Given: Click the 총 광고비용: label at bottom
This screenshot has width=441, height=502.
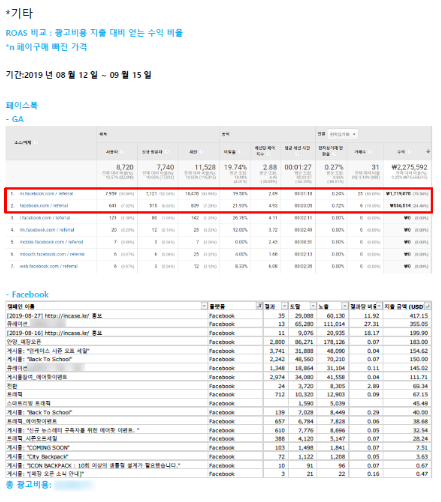Looking at the screenshot, I should 29,485.
